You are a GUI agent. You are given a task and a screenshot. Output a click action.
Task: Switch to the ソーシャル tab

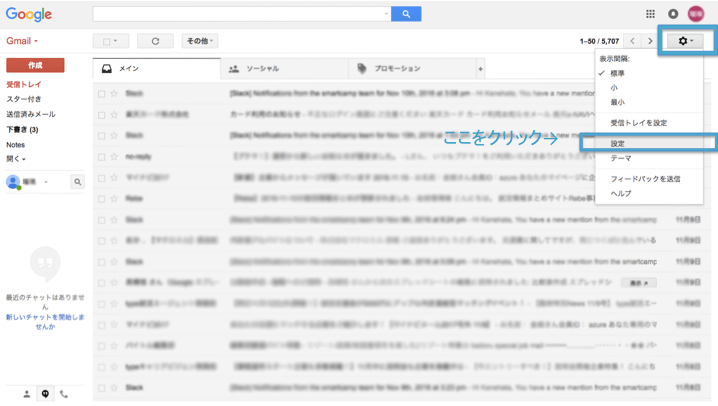(x=284, y=69)
